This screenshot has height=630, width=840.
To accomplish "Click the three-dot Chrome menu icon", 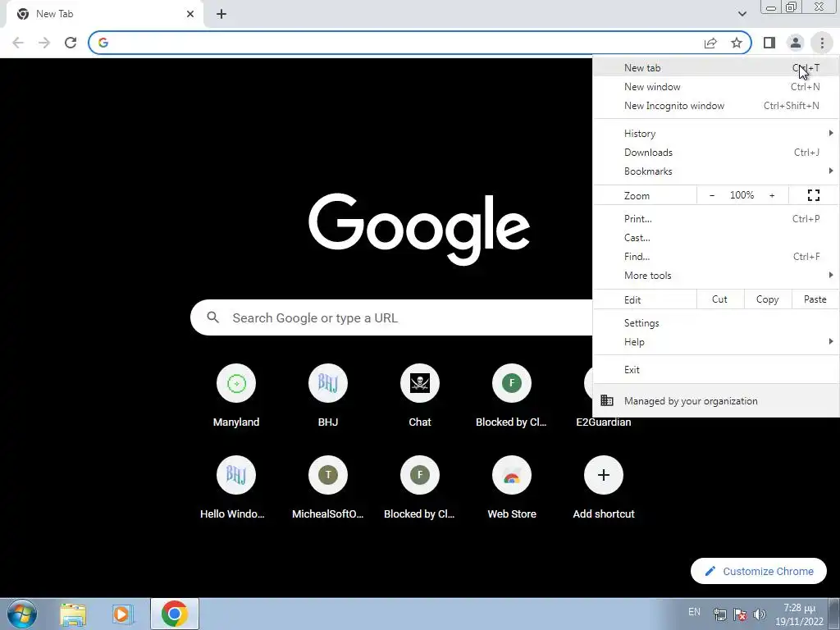I will tap(822, 43).
